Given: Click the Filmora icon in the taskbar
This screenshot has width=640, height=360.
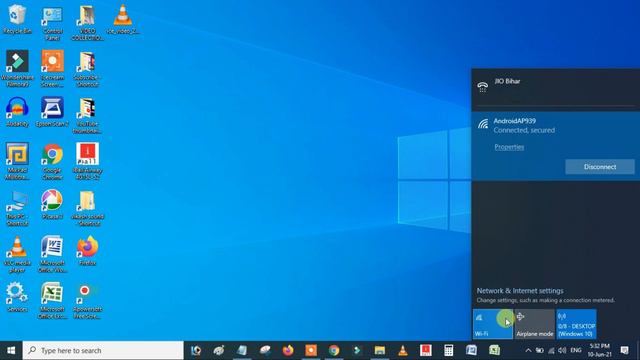Looking at the screenshot, I should coord(357,350).
